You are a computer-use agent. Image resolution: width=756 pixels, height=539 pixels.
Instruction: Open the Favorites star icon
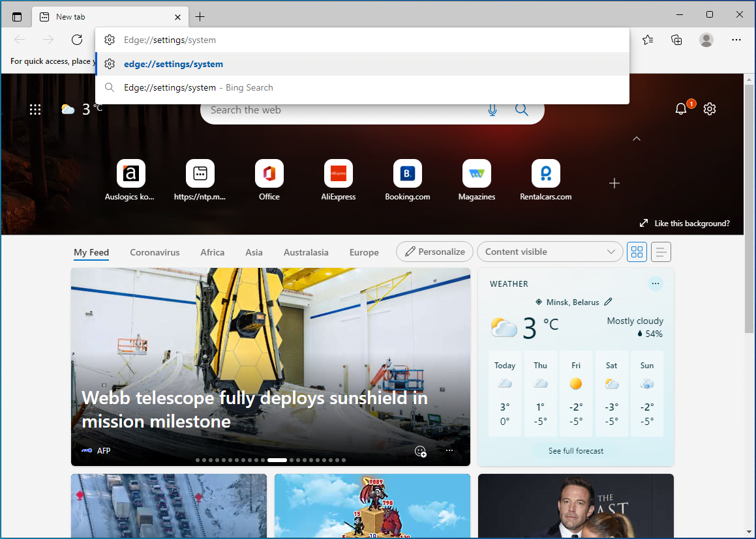(x=648, y=40)
